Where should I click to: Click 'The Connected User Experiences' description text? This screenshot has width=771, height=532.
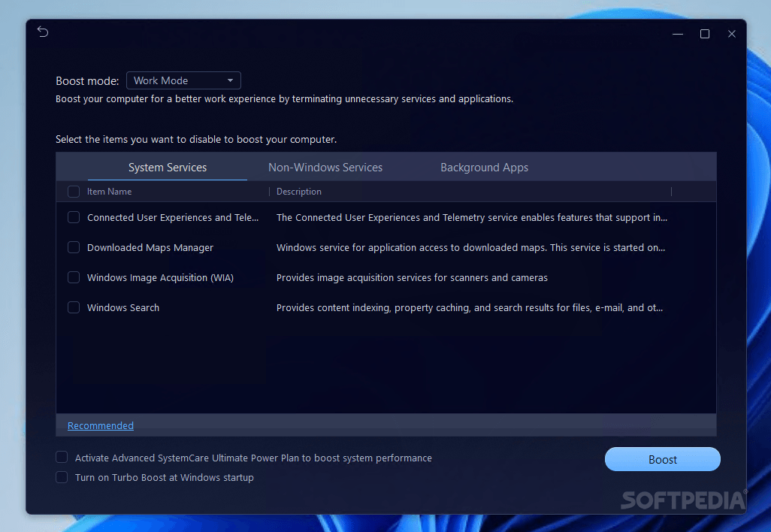[x=472, y=218]
